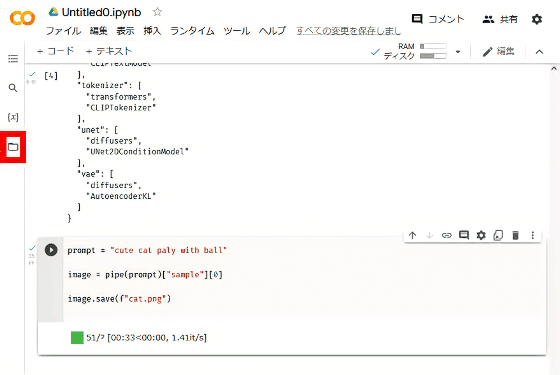Open cell settings gear in the cell toolbar
The height and width of the screenshot is (375, 560).
tap(481, 235)
